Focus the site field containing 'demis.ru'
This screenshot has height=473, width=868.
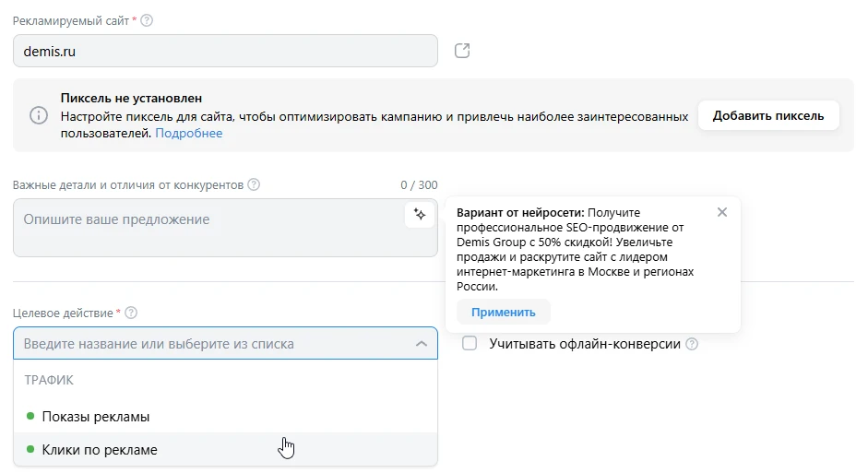[x=225, y=52]
